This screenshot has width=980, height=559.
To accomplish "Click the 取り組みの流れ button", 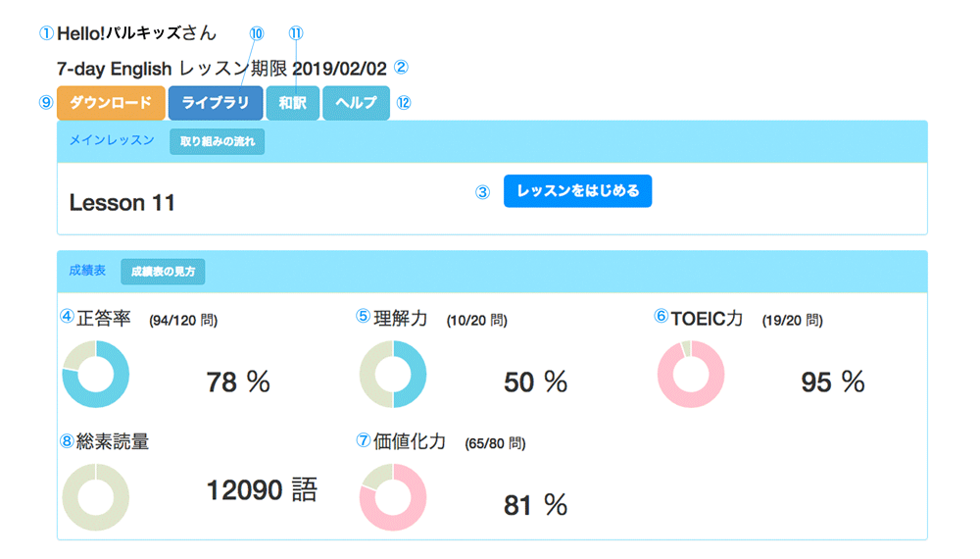I will (217, 141).
